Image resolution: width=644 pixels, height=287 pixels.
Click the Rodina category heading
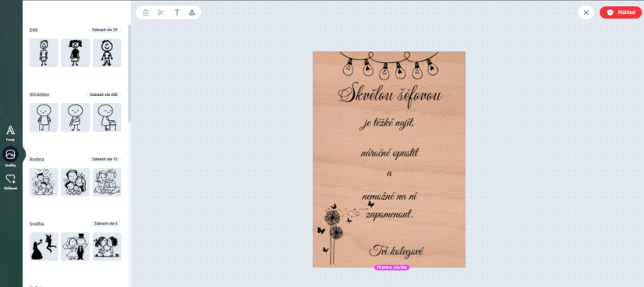[x=37, y=159]
